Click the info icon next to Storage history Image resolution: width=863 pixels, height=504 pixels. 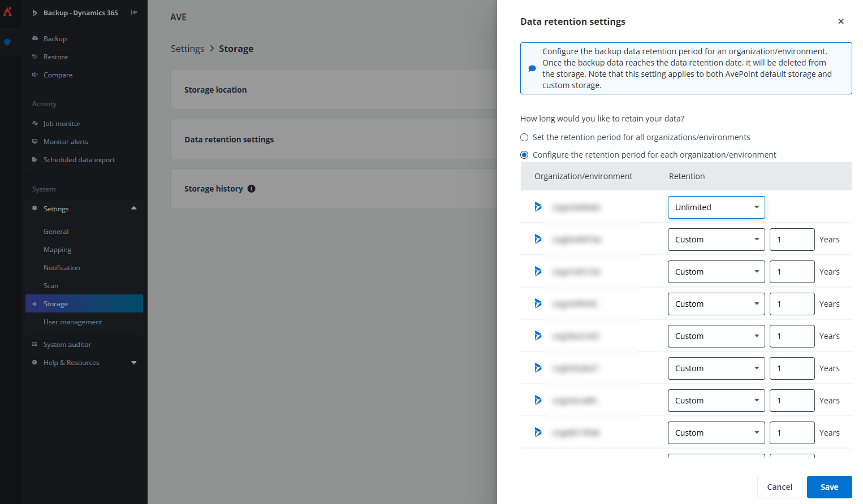pos(251,188)
